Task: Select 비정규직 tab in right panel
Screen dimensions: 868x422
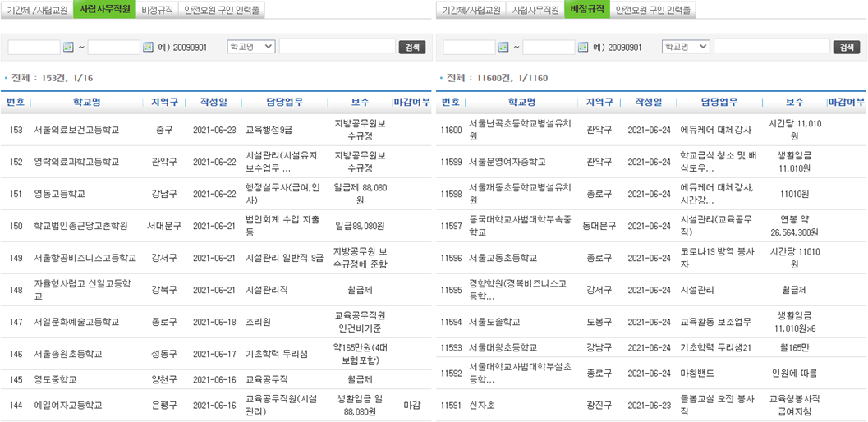Action: pyautogui.click(x=587, y=10)
